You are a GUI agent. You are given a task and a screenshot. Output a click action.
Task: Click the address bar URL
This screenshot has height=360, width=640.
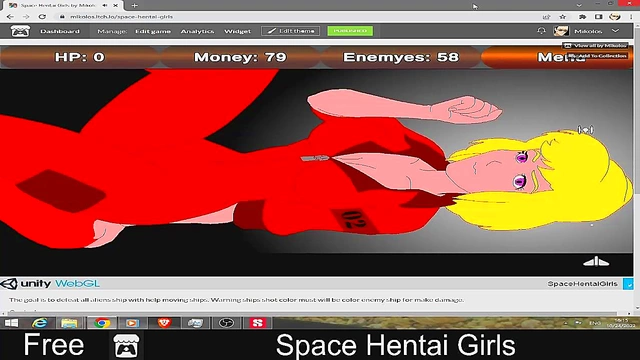(x=121, y=17)
